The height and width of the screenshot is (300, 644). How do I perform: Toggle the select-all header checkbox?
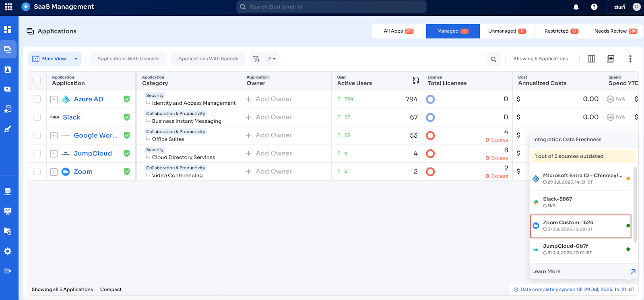(x=37, y=81)
